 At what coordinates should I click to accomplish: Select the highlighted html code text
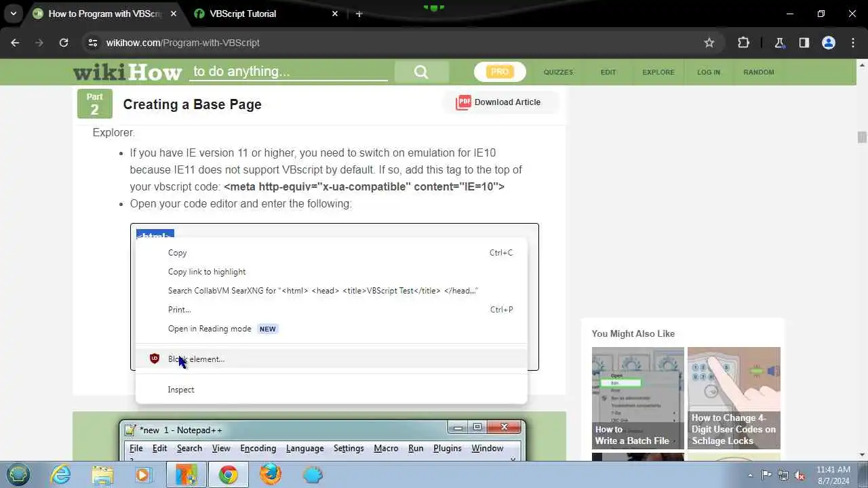155,235
